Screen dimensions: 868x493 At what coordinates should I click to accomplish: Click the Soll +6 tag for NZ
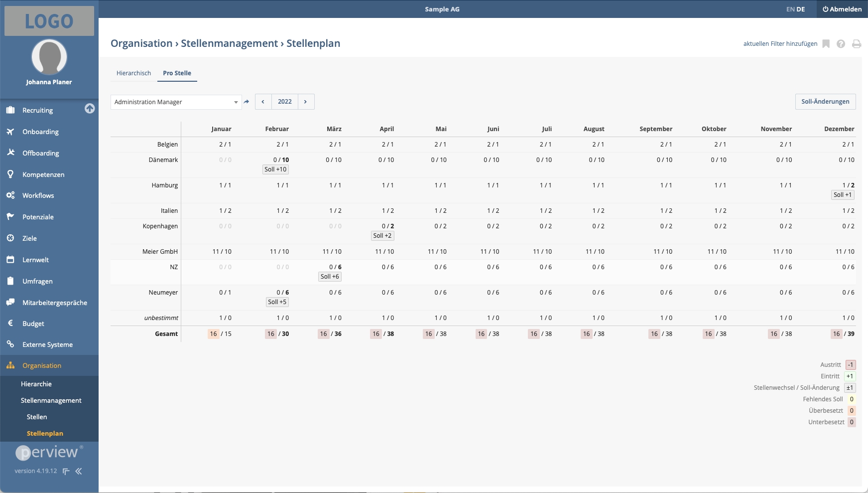click(330, 277)
